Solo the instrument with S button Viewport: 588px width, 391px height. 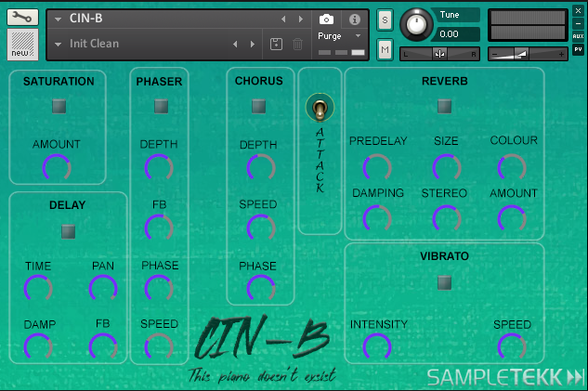pos(385,21)
